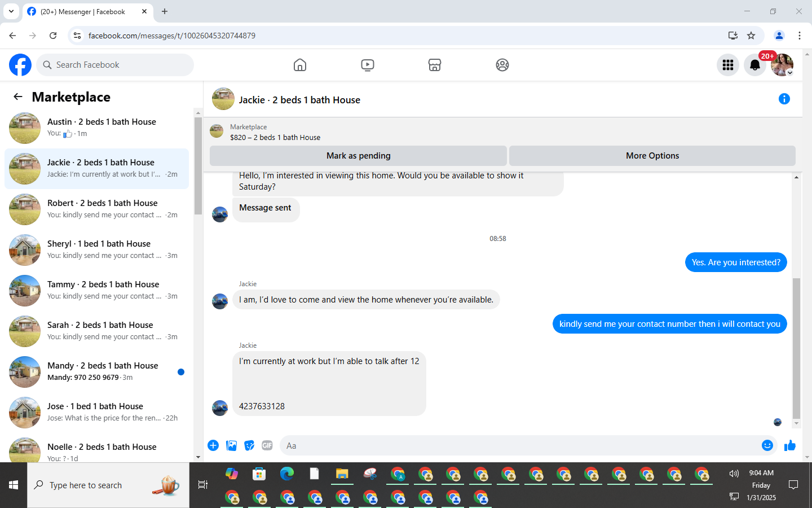Screen dimensions: 812x508
Task: Open the Facebook Home icon
Action: click(x=300, y=65)
